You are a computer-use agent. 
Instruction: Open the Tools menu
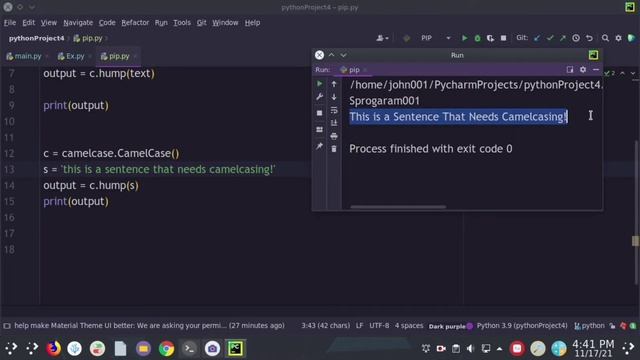(182, 23)
